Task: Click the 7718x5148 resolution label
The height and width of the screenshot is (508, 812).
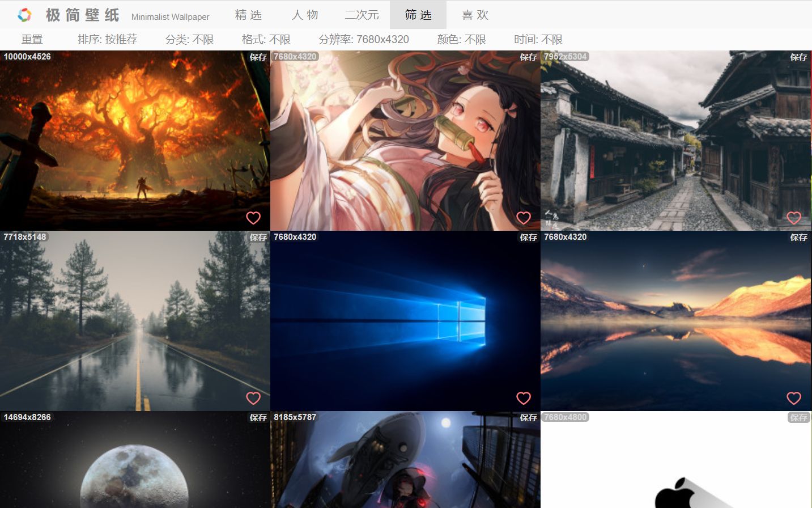Action: click(25, 237)
